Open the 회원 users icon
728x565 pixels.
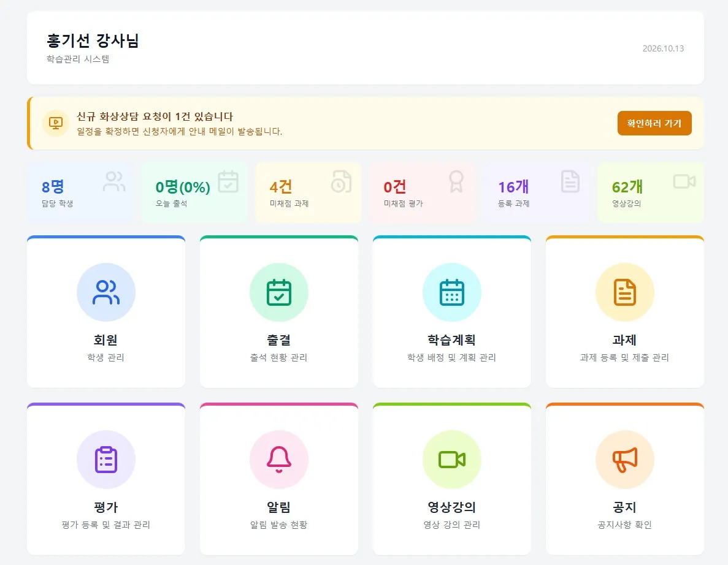pyautogui.click(x=106, y=292)
